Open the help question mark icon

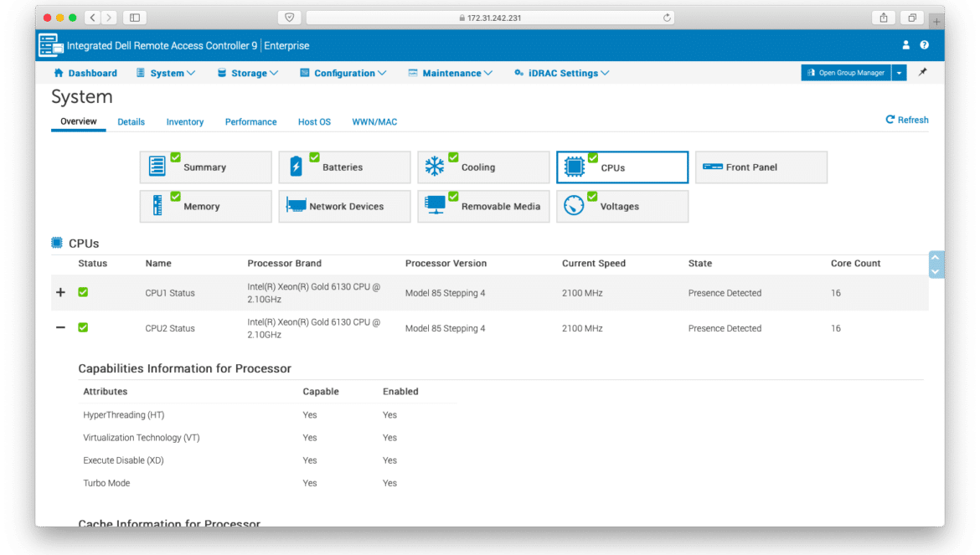(x=925, y=45)
